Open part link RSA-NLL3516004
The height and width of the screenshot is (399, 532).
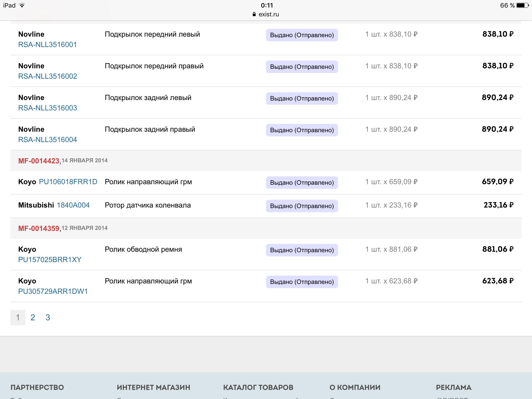pyautogui.click(x=48, y=140)
